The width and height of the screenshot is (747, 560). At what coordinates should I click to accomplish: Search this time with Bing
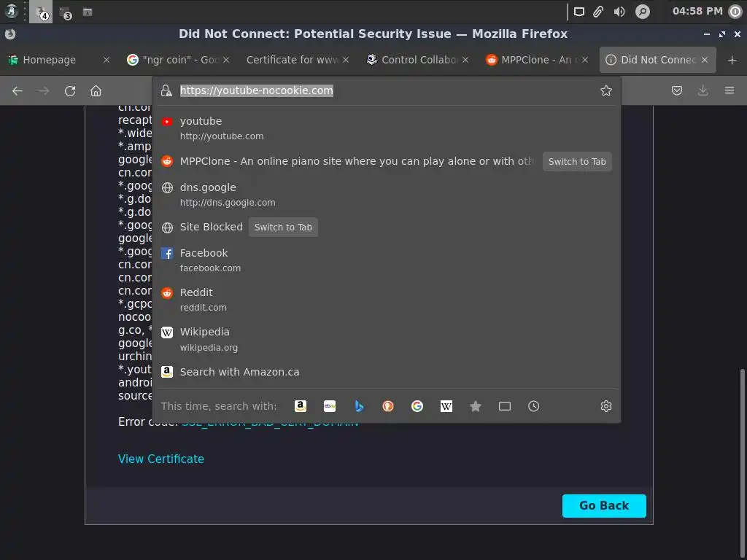tap(359, 406)
